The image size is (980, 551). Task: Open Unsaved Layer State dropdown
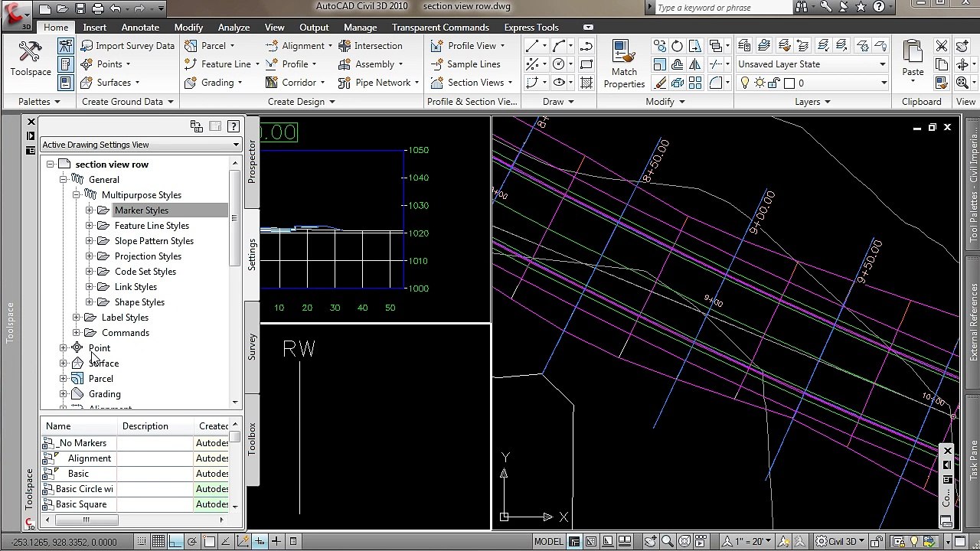(x=812, y=64)
